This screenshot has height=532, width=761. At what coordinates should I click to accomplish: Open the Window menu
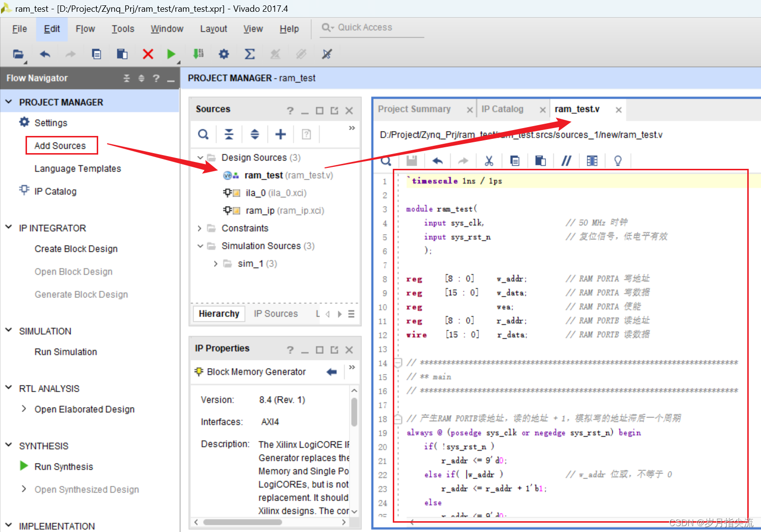pos(167,29)
